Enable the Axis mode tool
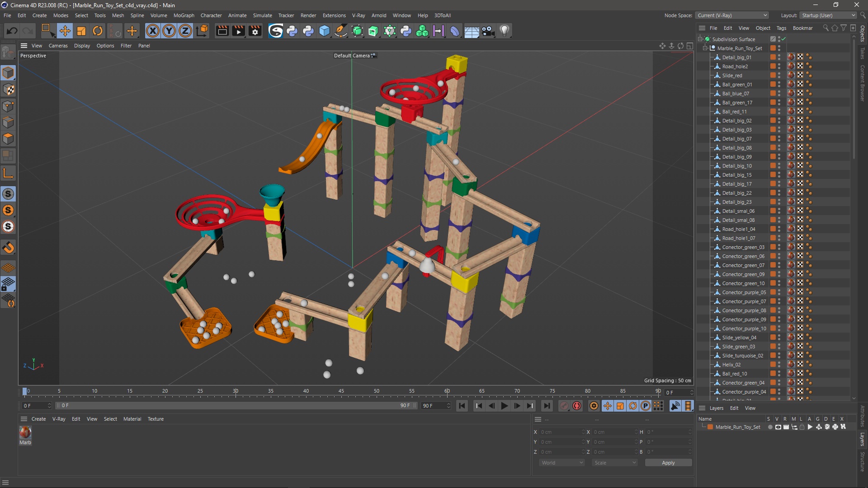The image size is (868, 488). click(x=8, y=173)
